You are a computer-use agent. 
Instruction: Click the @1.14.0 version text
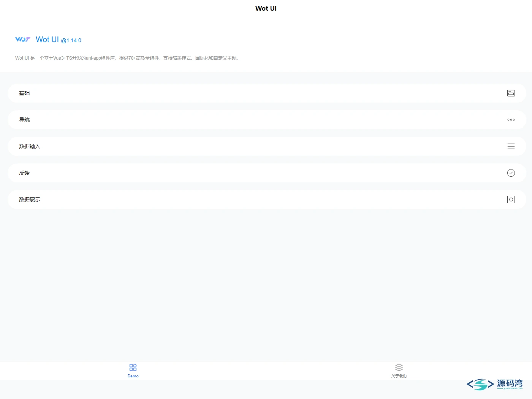71,40
